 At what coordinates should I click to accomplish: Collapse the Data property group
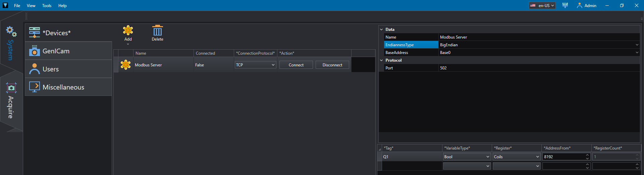pyautogui.click(x=381, y=30)
